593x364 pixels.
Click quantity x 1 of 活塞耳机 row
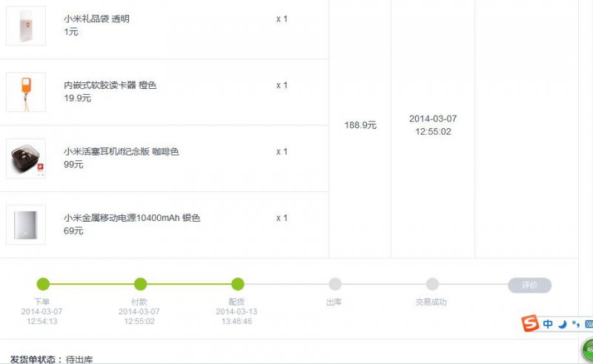[x=282, y=152]
